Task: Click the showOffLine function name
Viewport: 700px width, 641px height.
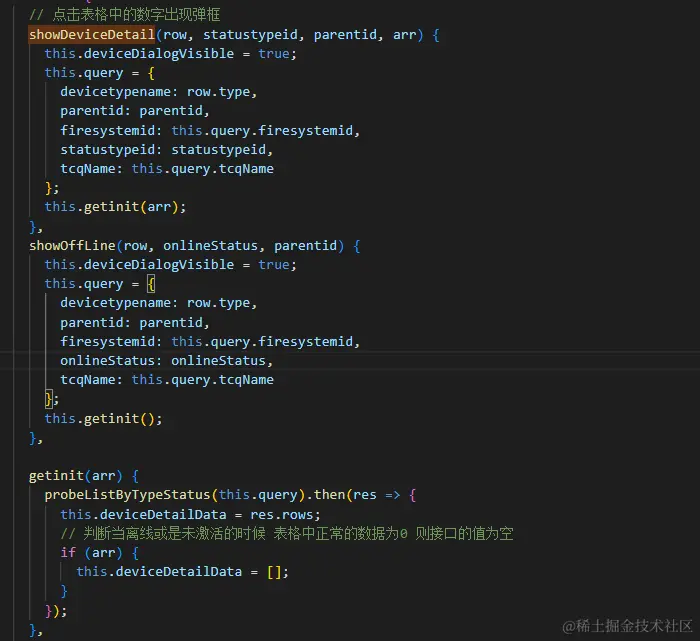Action: tap(72, 246)
